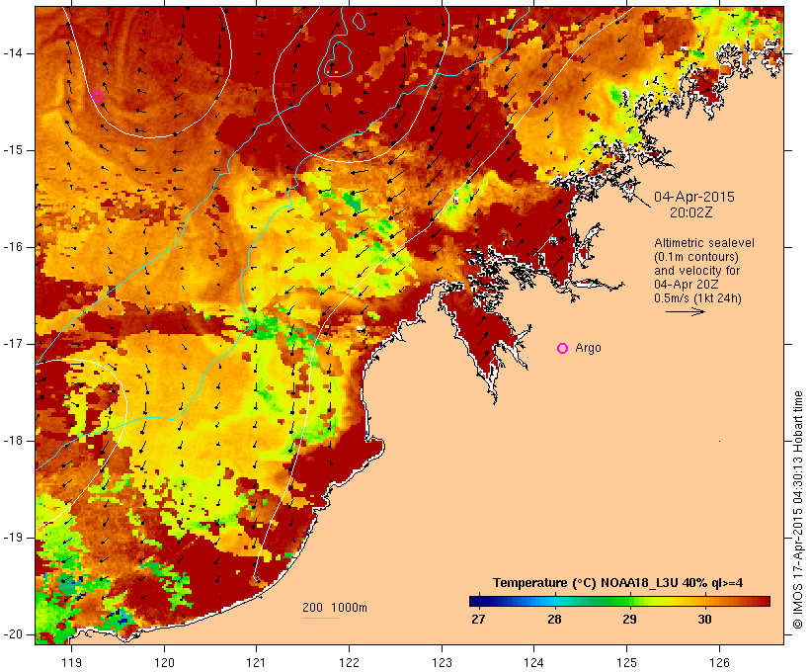Click the "04-Apr 20Z" caption line

[686, 285]
